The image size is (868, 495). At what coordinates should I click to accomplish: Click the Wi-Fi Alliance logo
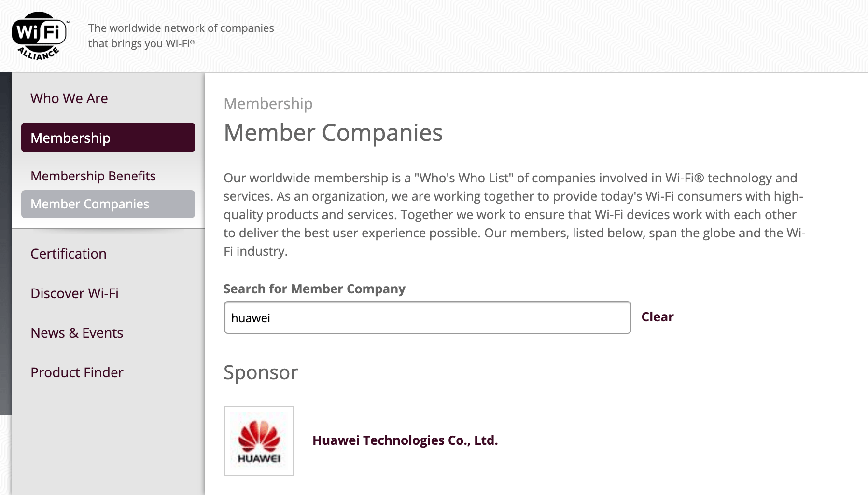coord(40,36)
